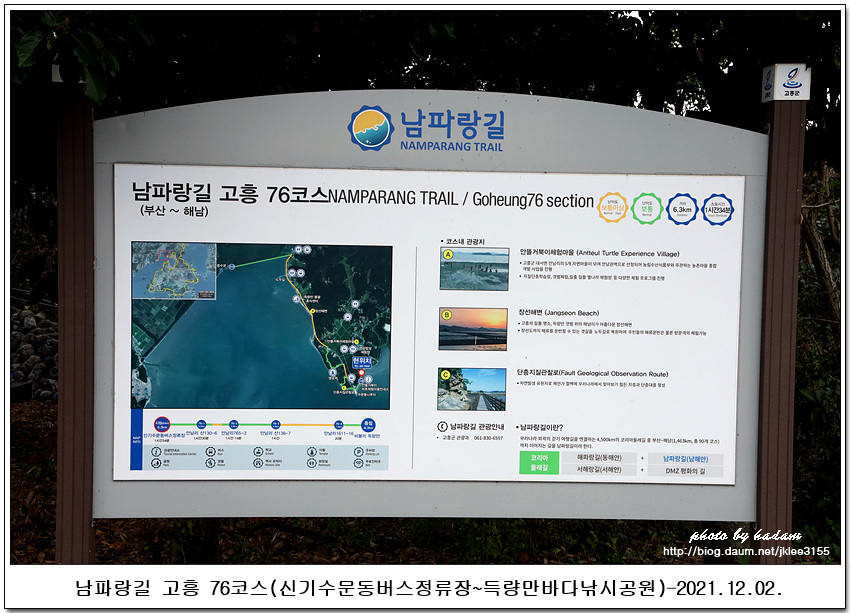Click the Bus legend icon
The image size is (850, 613).
(210, 452)
